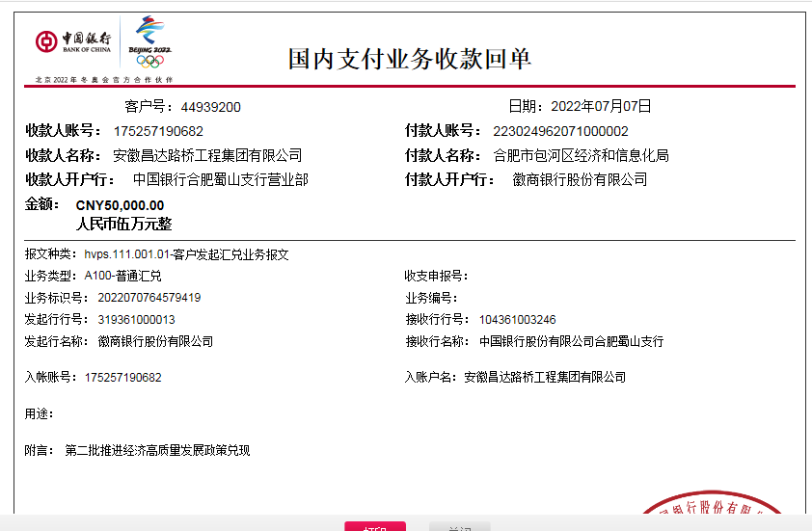Click payee bank 中国银行合肥蜀山支行营业部
This screenshot has height=531, width=812.
pyautogui.click(x=220, y=179)
